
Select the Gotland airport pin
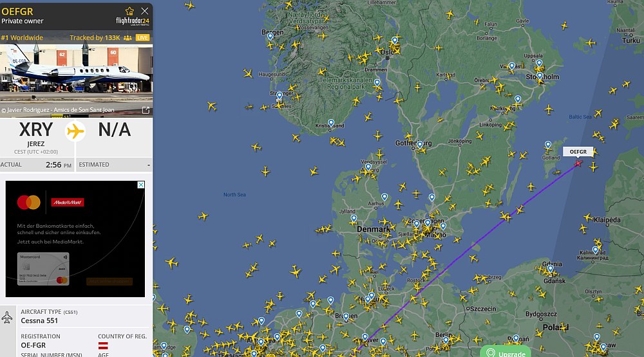(548, 145)
